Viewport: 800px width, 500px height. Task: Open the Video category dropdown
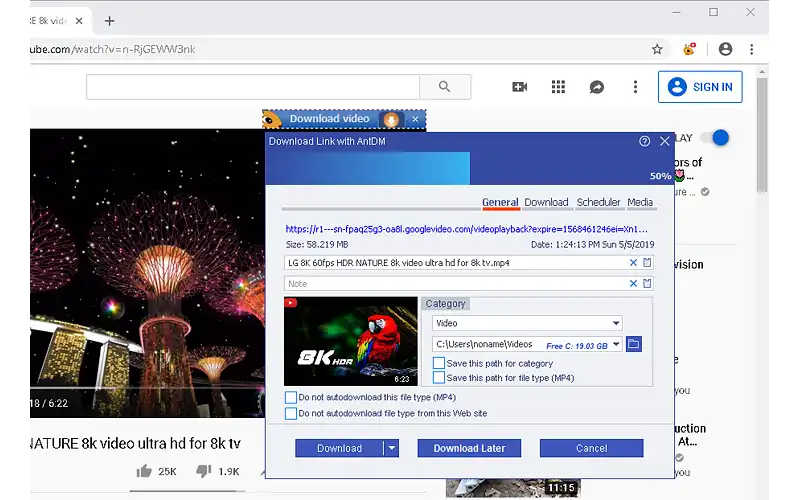tap(527, 323)
